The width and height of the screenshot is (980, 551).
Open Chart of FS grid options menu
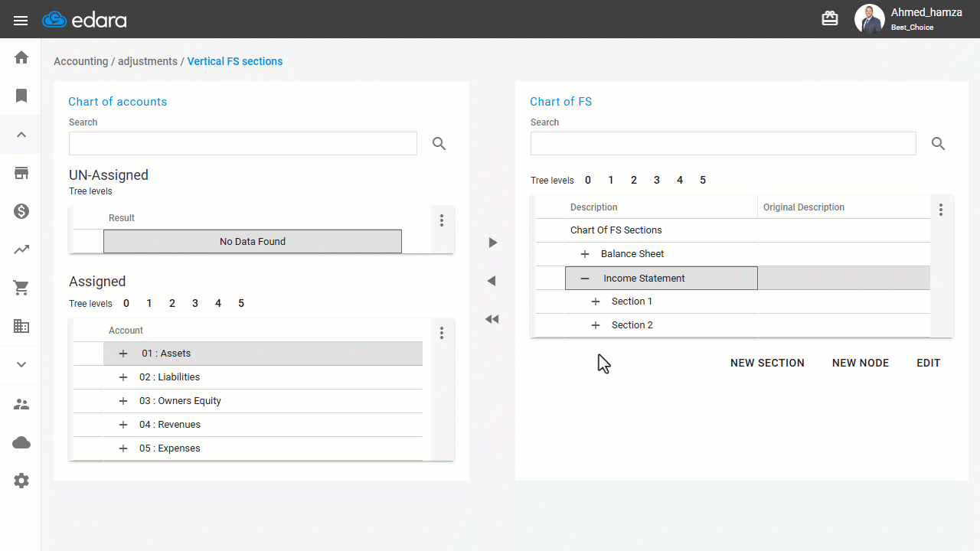(941, 209)
